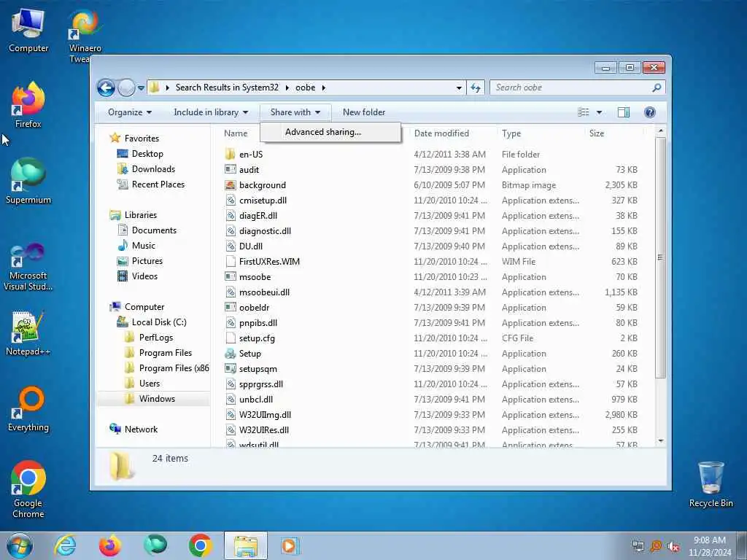Click the Windows Start button
The width and height of the screenshot is (747, 560).
(x=20, y=545)
